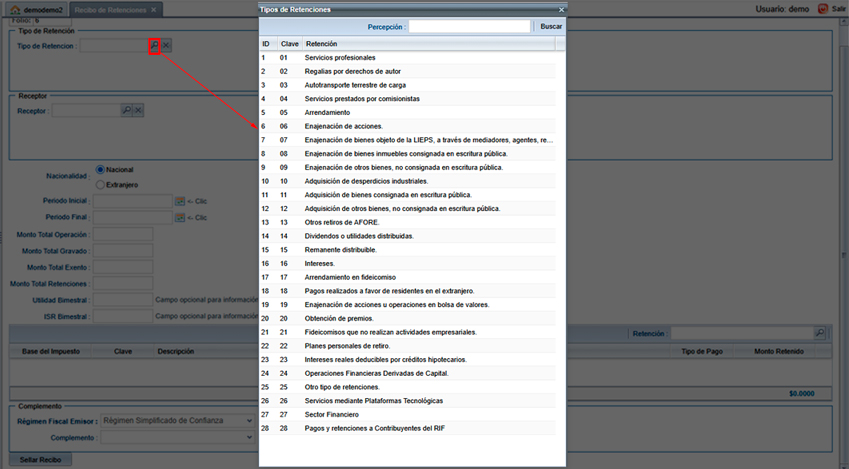
Task: Click the Tipo de Retencion search magnifier icon
Action: click(154, 46)
